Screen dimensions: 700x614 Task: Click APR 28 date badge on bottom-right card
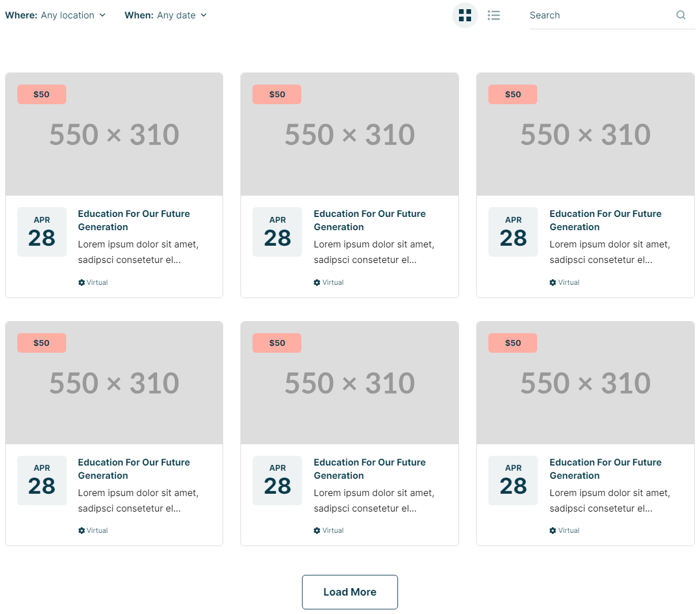pyautogui.click(x=513, y=480)
